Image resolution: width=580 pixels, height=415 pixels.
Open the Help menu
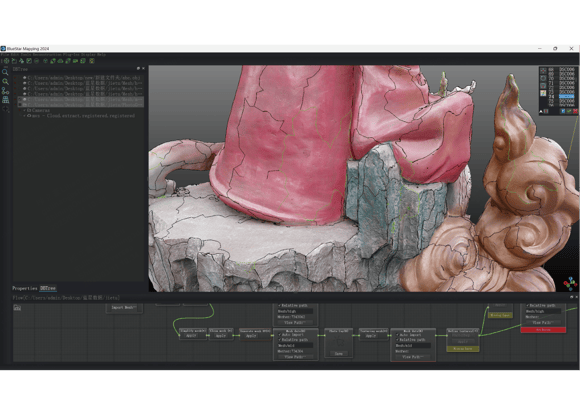[x=101, y=55]
